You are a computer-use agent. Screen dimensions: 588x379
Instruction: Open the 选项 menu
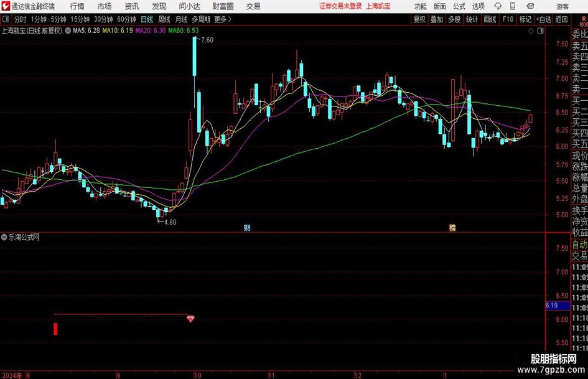pos(478,6)
